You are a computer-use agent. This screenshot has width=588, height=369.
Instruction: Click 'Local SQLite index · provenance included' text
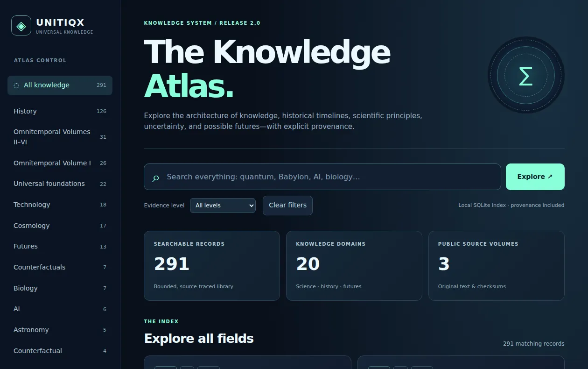pyautogui.click(x=511, y=206)
